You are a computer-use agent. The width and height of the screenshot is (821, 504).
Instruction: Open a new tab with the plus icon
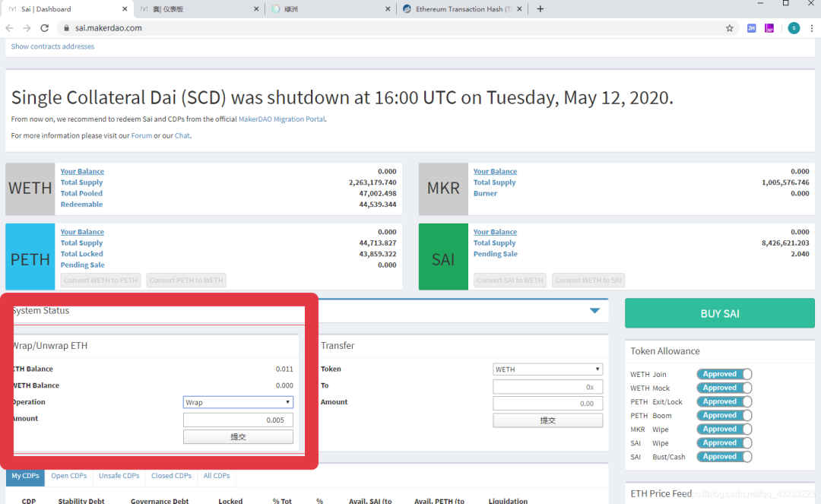pos(540,9)
